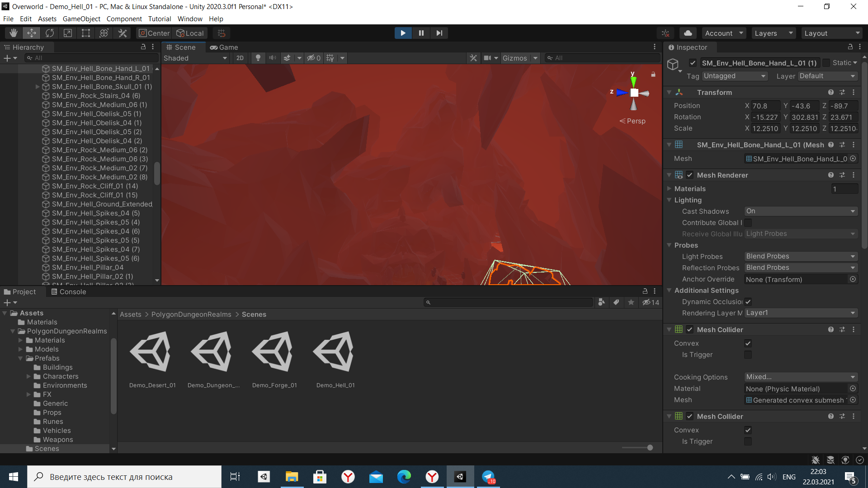Filter favorites star in Project panel
Screen dimensions: 868x488
click(x=631, y=302)
